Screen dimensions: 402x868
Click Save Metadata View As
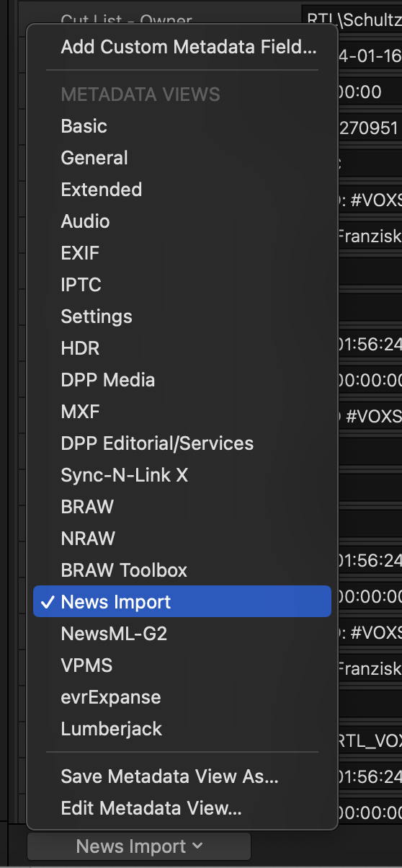[182, 776]
